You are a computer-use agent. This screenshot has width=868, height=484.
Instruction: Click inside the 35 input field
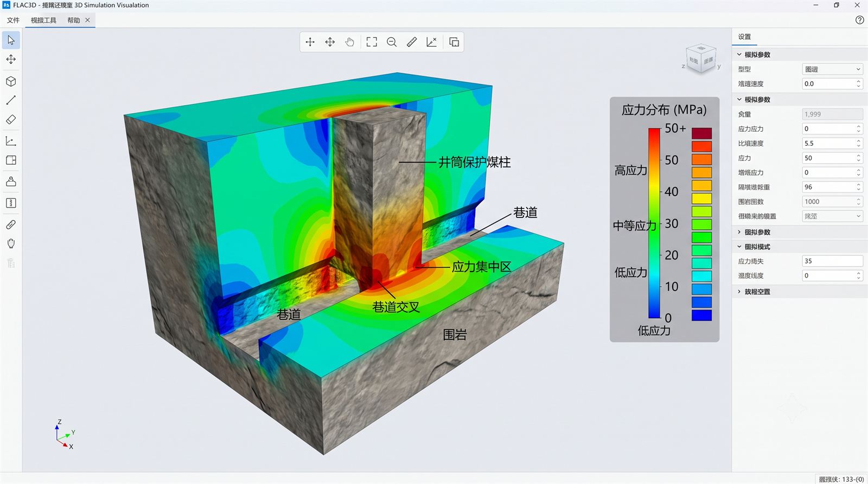(x=832, y=261)
